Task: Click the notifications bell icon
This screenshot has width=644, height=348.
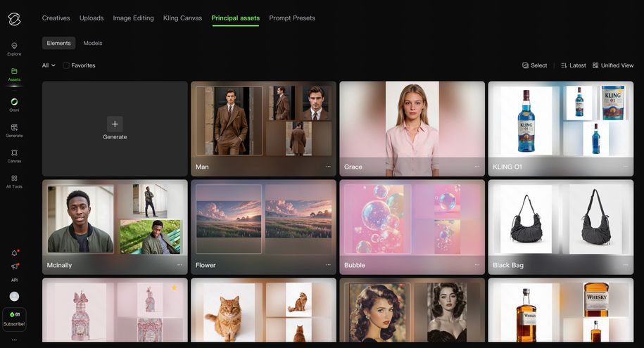Action: pyautogui.click(x=14, y=253)
